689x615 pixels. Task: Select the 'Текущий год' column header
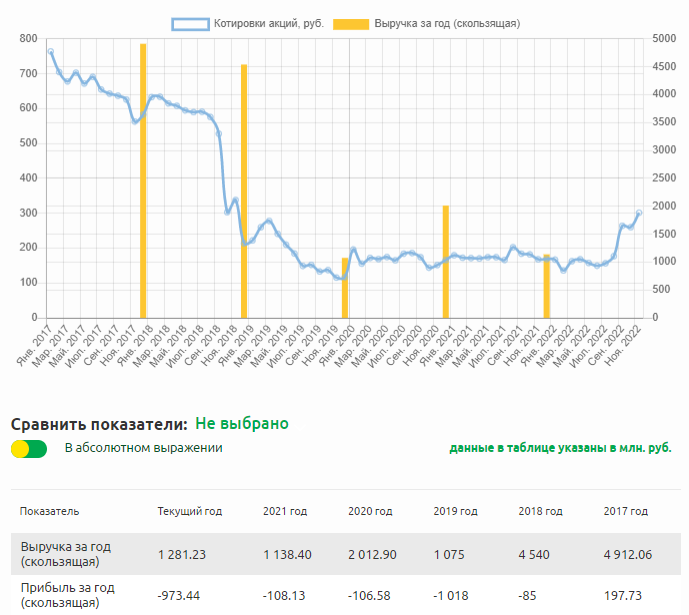(189, 511)
